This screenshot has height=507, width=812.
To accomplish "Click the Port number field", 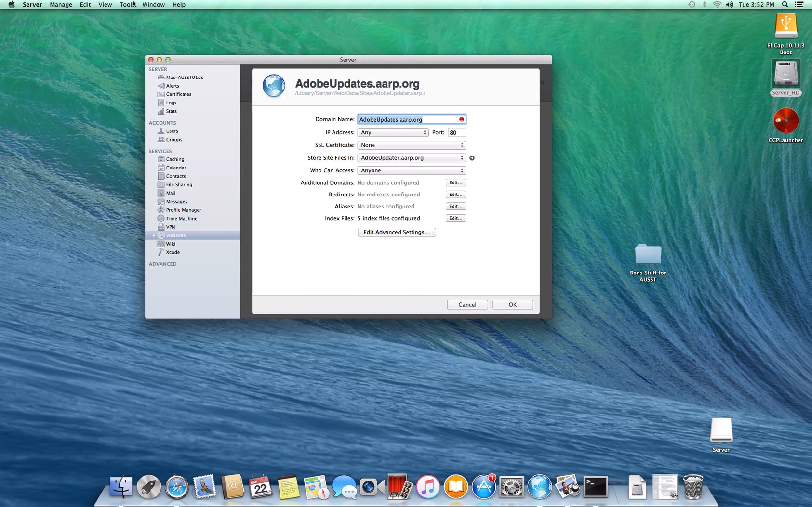I will click(x=457, y=132).
